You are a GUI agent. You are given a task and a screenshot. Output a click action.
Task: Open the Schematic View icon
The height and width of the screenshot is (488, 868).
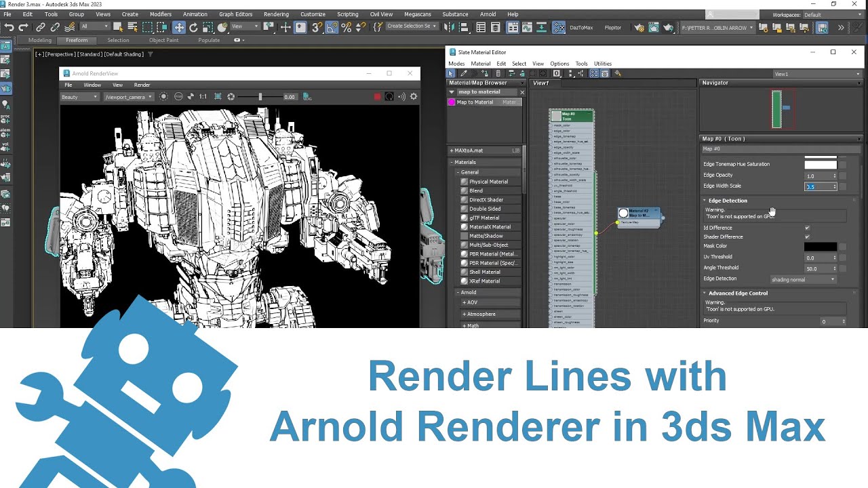pyautogui.click(x=542, y=27)
